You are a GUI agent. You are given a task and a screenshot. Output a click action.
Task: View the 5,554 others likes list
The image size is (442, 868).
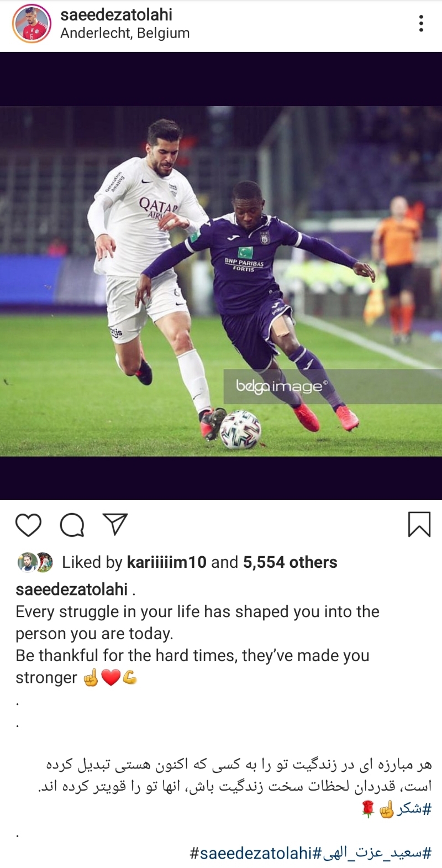[x=290, y=562]
